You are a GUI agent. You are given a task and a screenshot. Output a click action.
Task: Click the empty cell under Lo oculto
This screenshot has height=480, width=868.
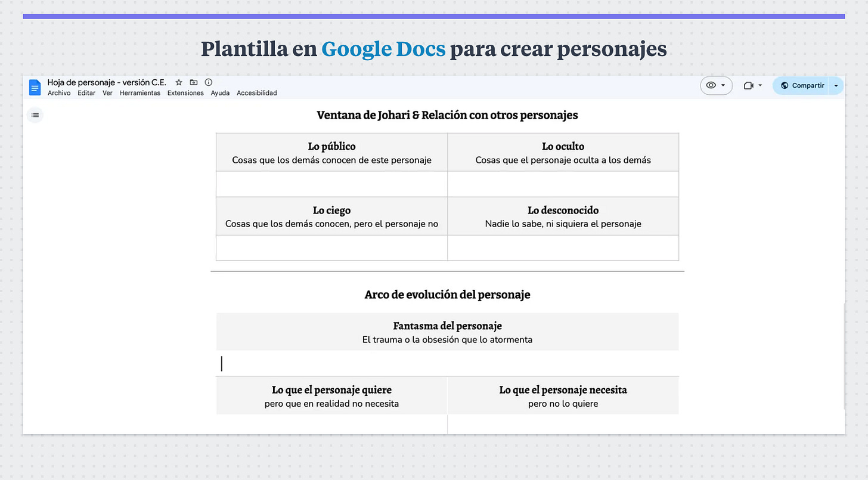click(x=563, y=184)
